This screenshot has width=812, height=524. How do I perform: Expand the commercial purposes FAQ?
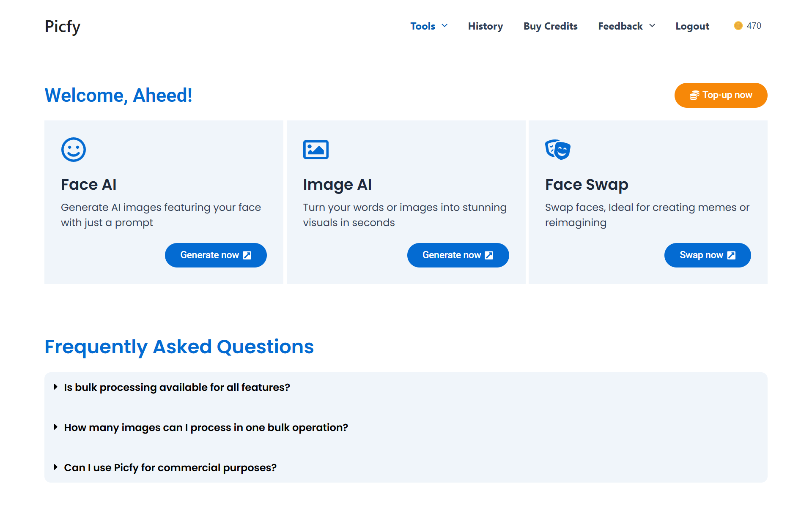pos(170,467)
